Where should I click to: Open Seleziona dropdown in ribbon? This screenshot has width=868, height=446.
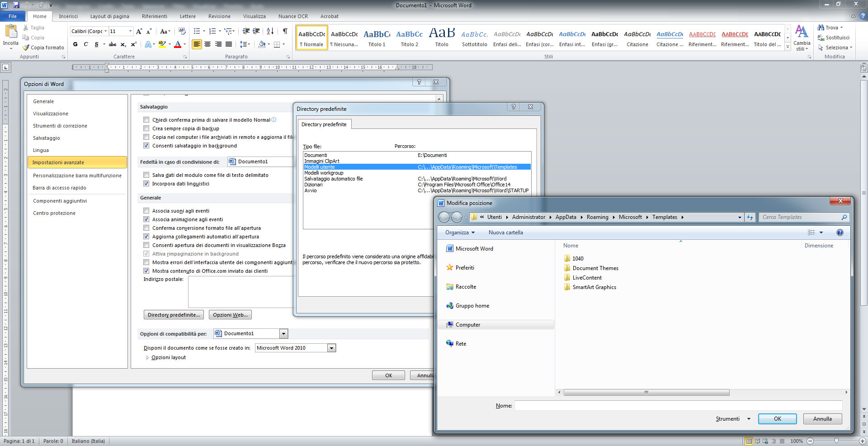(x=835, y=47)
